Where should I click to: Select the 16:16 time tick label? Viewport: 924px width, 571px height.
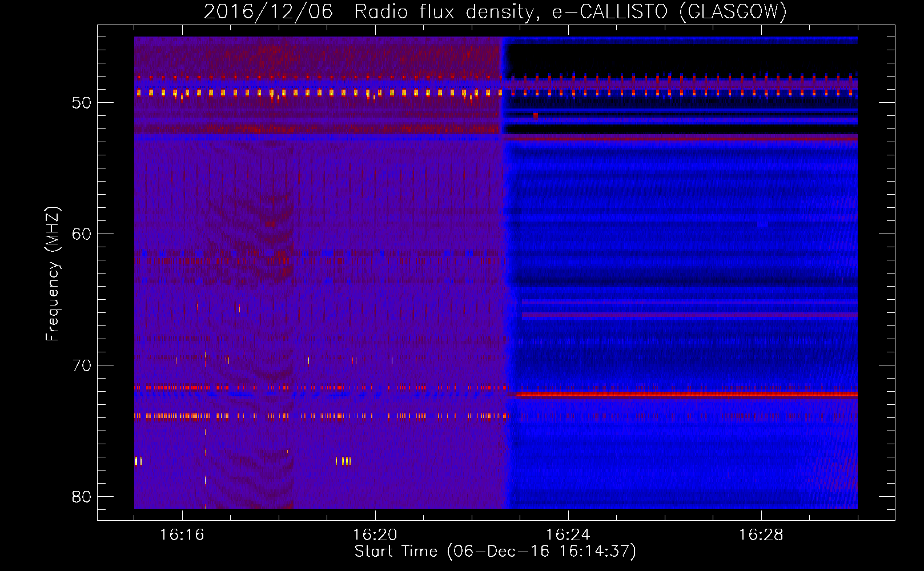click(x=182, y=535)
